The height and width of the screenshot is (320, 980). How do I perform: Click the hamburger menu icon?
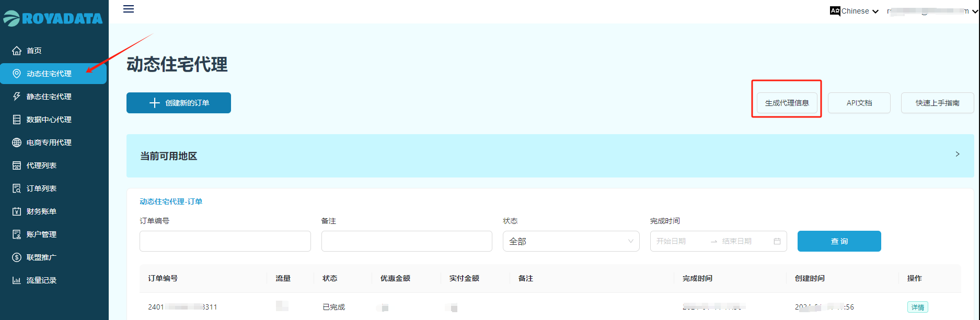(129, 9)
